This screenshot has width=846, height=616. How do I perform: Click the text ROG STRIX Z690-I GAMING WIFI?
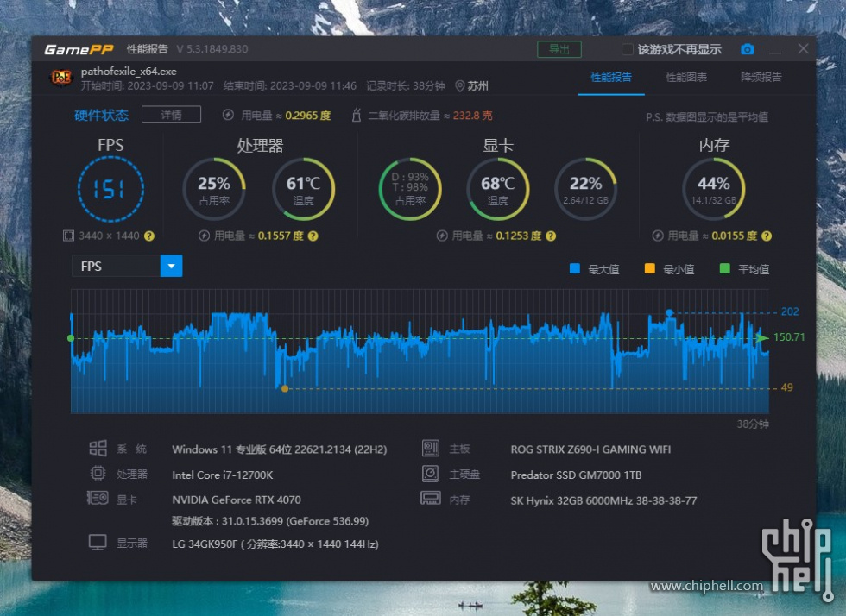(x=590, y=449)
